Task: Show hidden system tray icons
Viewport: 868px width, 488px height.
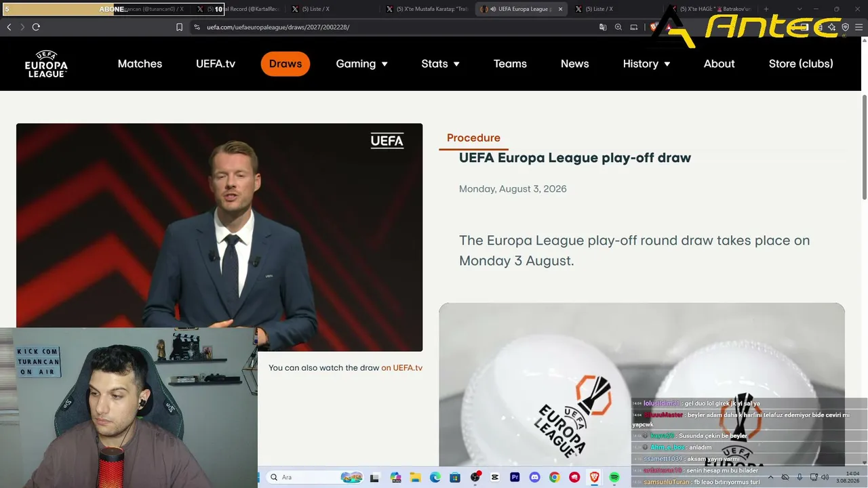Action: click(x=771, y=477)
